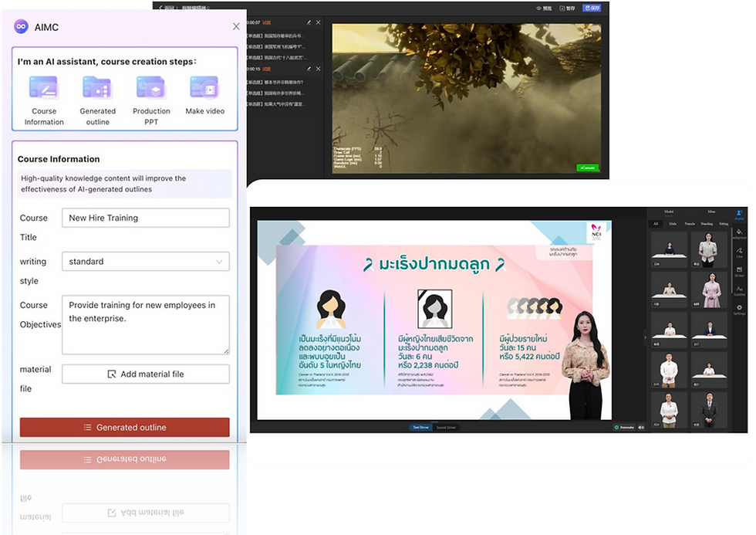This screenshot has height=535, width=756.
Task: Remove the 00:00:07 question group with X
Action: pyautogui.click(x=318, y=22)
